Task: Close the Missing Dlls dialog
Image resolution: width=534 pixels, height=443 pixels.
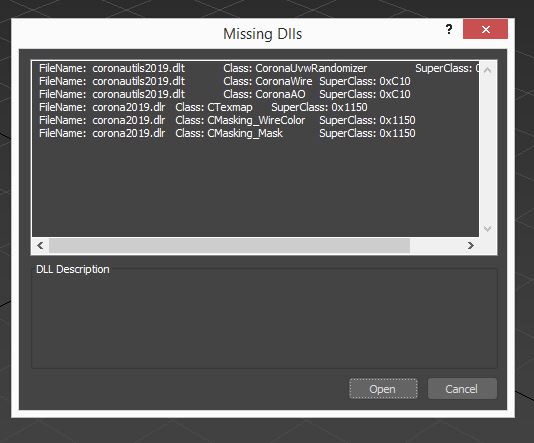Action: (485, 29)
